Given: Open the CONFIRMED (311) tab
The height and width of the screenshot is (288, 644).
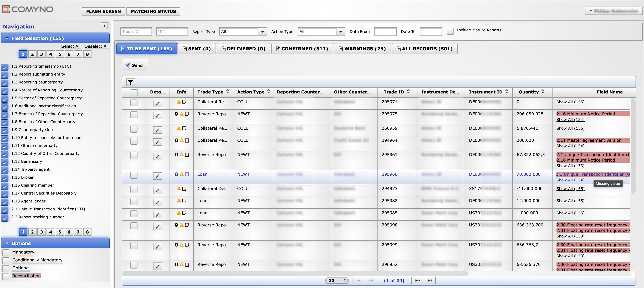Looking at the screenshot, I should 302,48.
